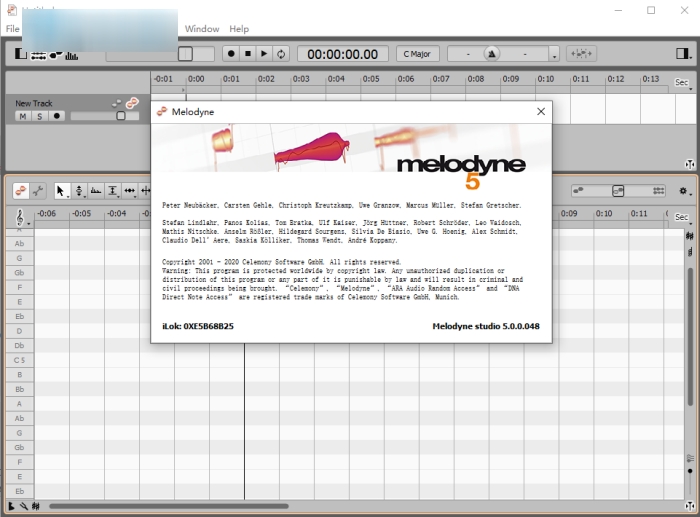This screenshot has height=517, width=700.
Task: Open the note editor settings gear menu
Action: (684, 191)
